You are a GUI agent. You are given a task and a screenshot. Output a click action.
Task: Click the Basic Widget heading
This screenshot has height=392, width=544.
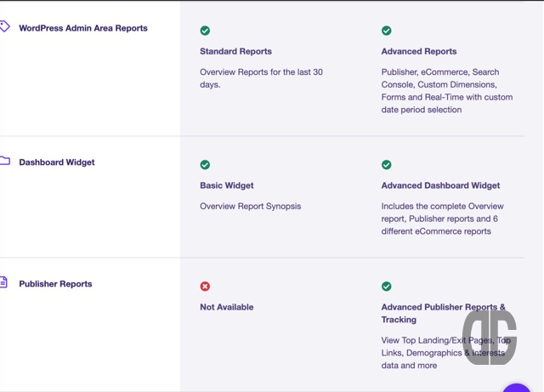(x=227, y=185)
